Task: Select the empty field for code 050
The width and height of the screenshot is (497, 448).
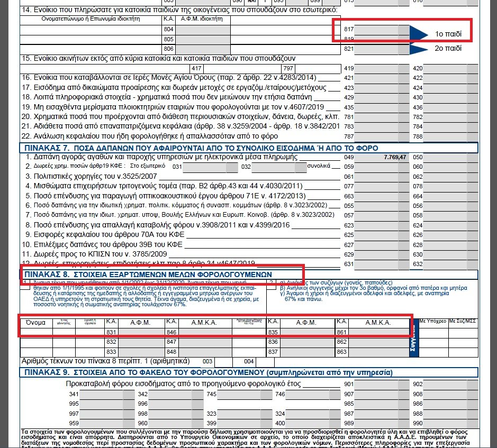Action: click(450, 157)
